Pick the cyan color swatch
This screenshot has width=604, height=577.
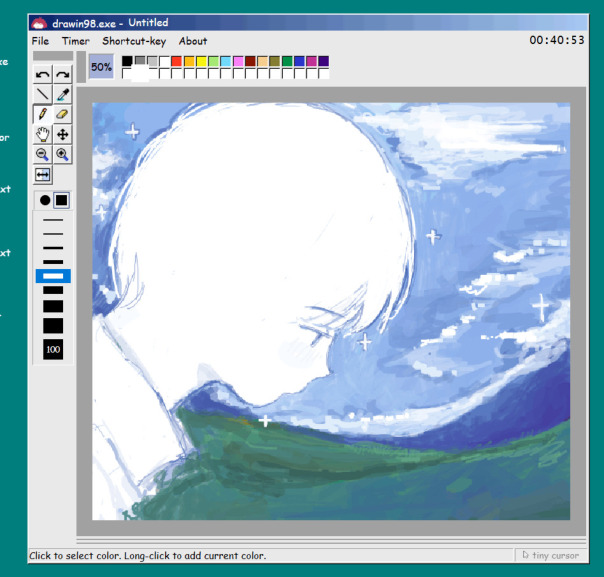pos(226,61)
